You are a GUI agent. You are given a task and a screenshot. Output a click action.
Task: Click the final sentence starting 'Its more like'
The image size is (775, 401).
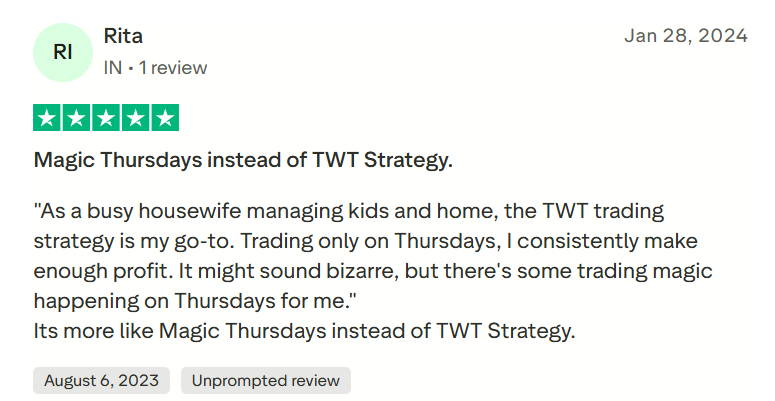coord(305,331)
